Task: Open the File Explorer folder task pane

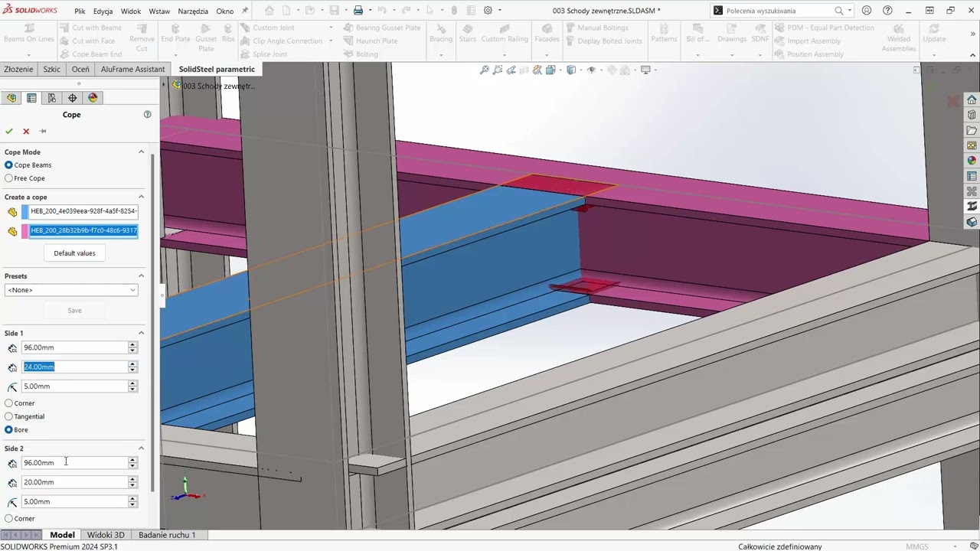Action: 972,131
